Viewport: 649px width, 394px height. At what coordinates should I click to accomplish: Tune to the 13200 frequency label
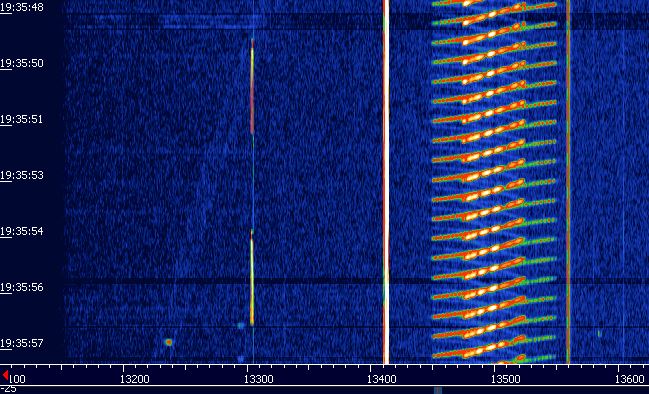[x=135, y=379]
